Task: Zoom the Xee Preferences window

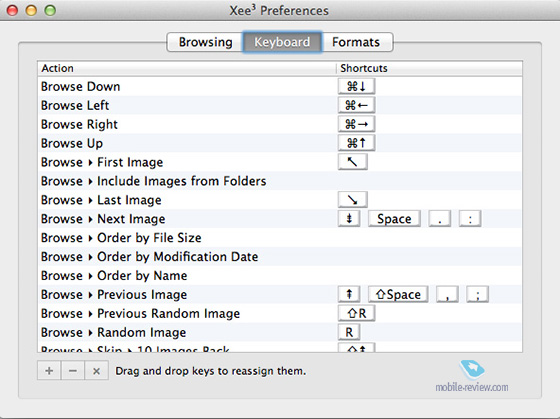Action: 50,10
